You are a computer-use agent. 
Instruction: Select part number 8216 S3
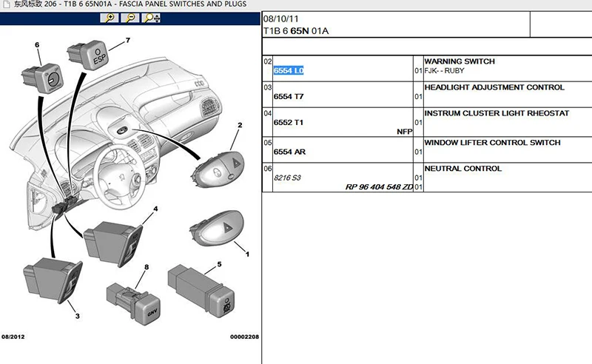pos(287,178)
